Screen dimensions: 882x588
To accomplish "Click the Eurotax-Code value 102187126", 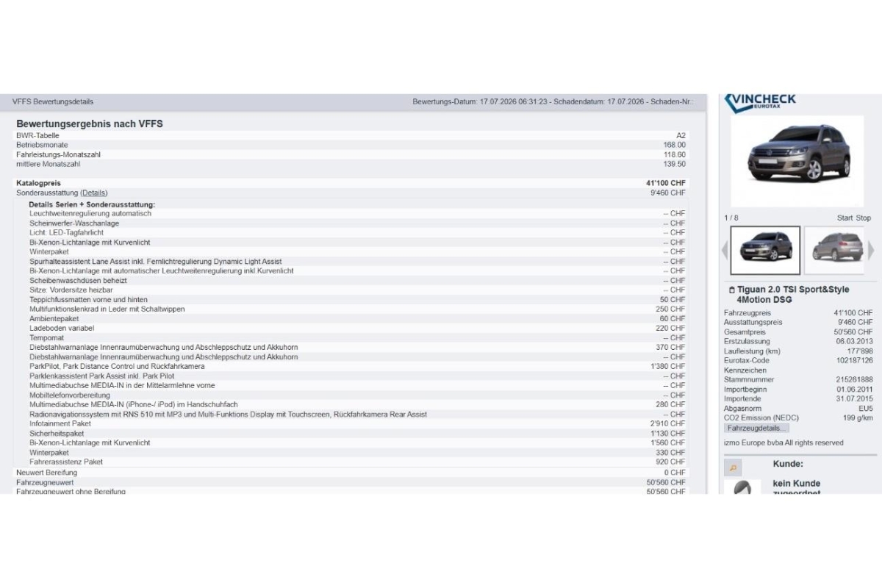I will pyautogui.click(x=855, y=360).
